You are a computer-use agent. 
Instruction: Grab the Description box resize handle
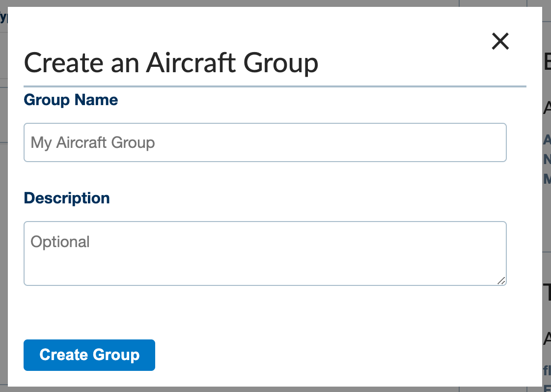click(501, 280)
